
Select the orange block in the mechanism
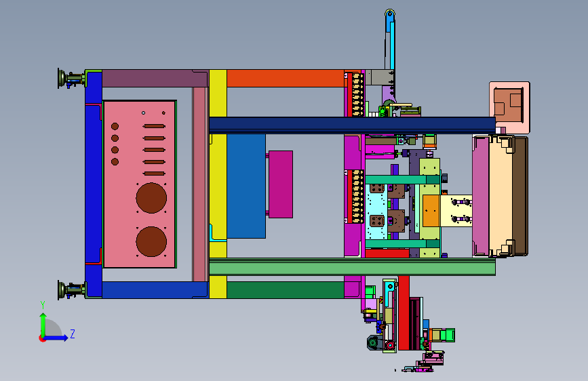coord(431,211)
